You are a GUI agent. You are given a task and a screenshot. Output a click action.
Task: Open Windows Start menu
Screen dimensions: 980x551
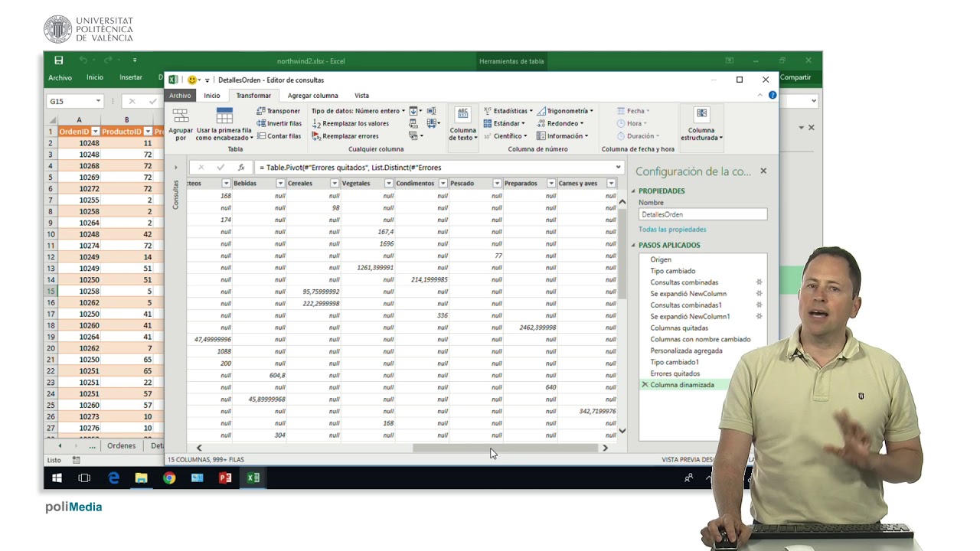click(x=57, y=478)
